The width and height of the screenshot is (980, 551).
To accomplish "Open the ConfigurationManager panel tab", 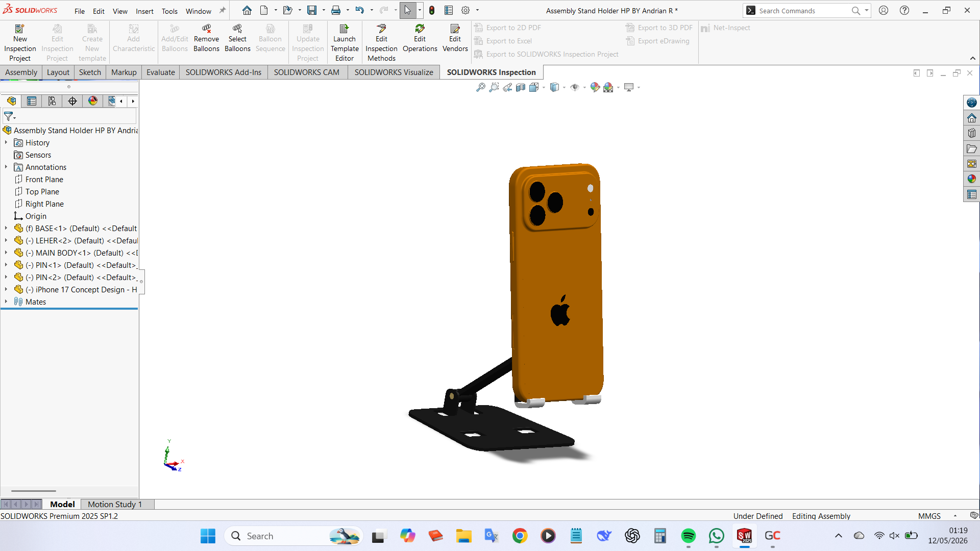I will (x=52, y=101).
